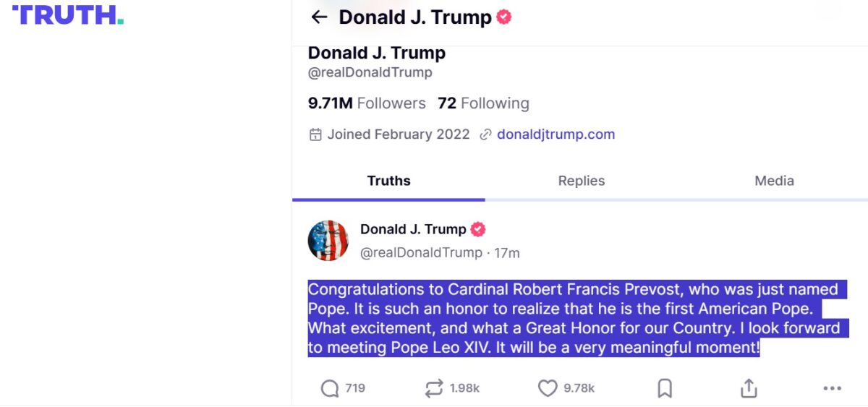This screenshot has width=868, height=407.
Task: Click the share upload icon
Action: click(x=749, y=389)
